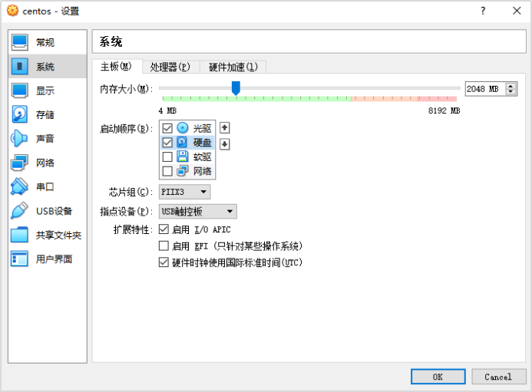Open the 存储 disk icon
Image resolution: width=532 pixels, height=392 pixels.
[x=19, y=114]
